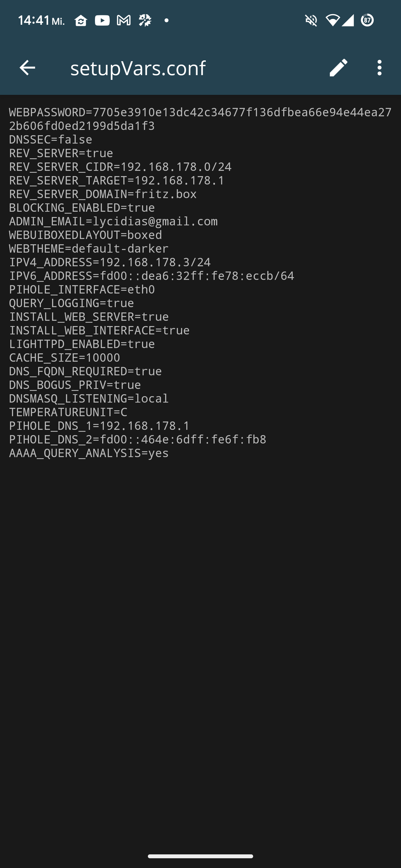This screenshot has width=401, height=868.
Task: Tap the home sync status icon
Action: 81,21
